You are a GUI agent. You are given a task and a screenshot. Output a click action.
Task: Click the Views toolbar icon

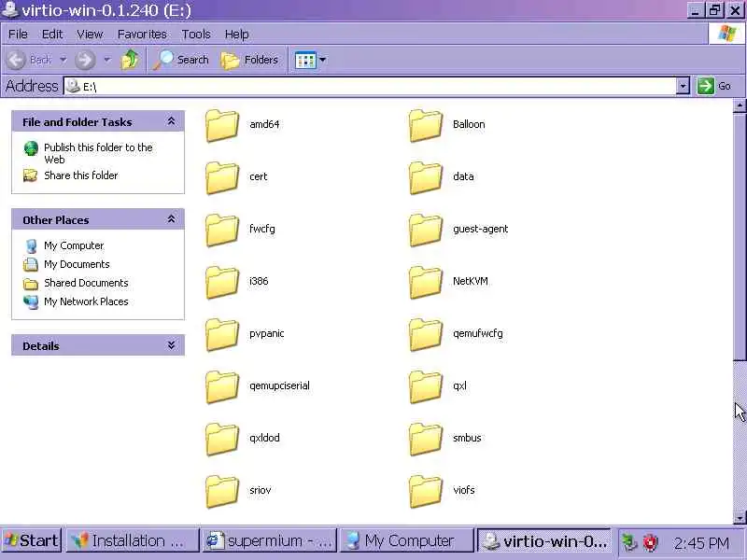point(305,60)
